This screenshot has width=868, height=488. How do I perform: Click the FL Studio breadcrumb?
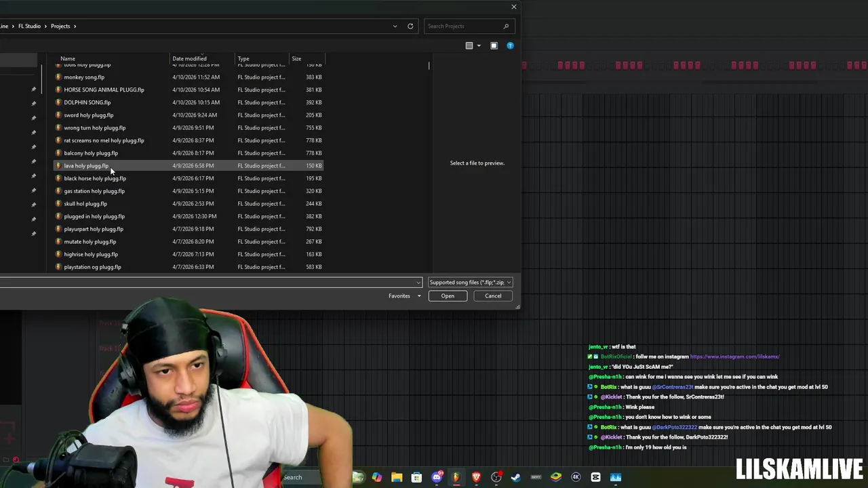(x=30, y=26)
